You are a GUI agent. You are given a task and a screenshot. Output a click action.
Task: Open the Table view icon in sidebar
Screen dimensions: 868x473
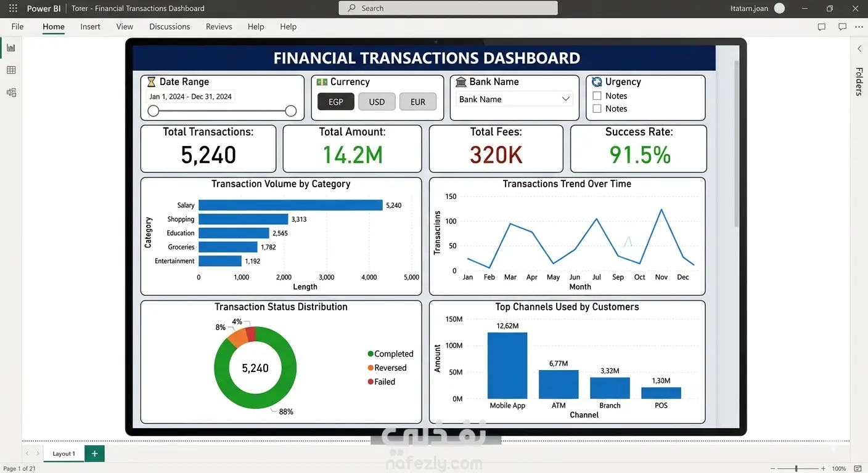pyautogui.click(x=11, y=70)
